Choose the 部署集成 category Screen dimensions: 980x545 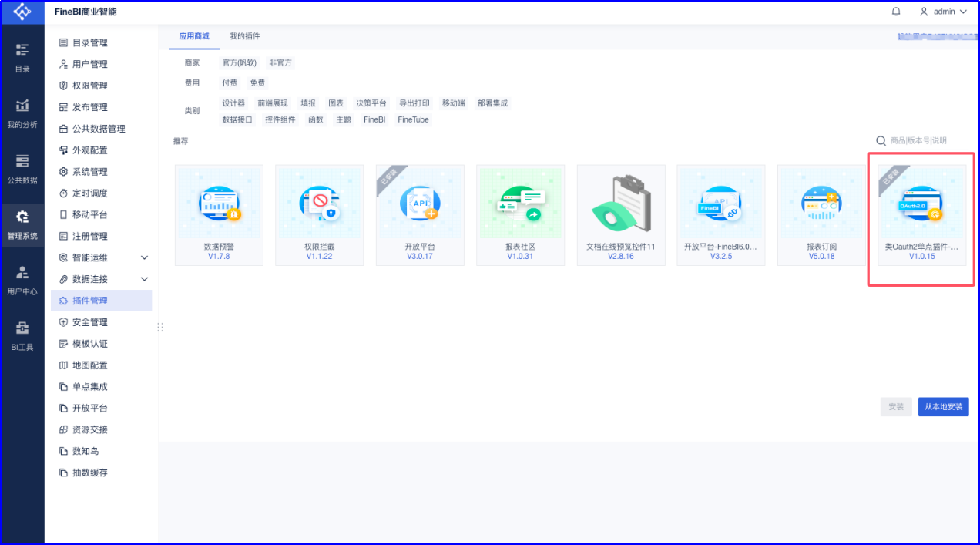[493, 103]
